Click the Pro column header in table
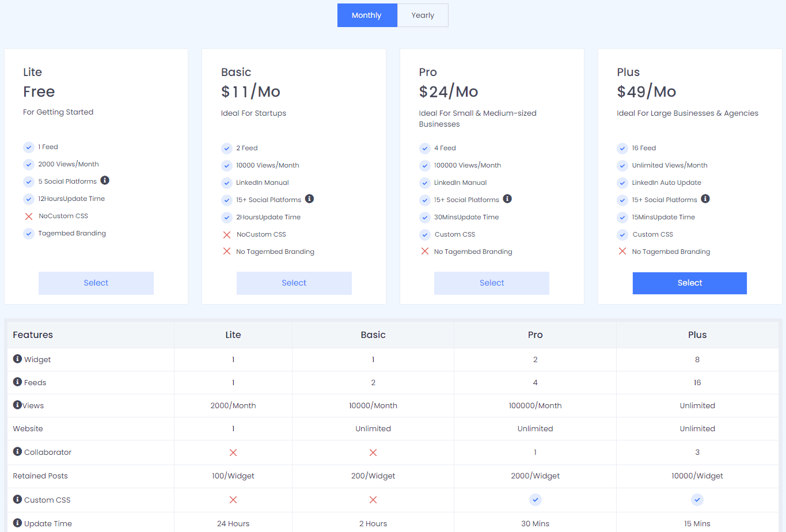Image resolution: width=786 pixels, height=532 pixels. pos(536,335)
